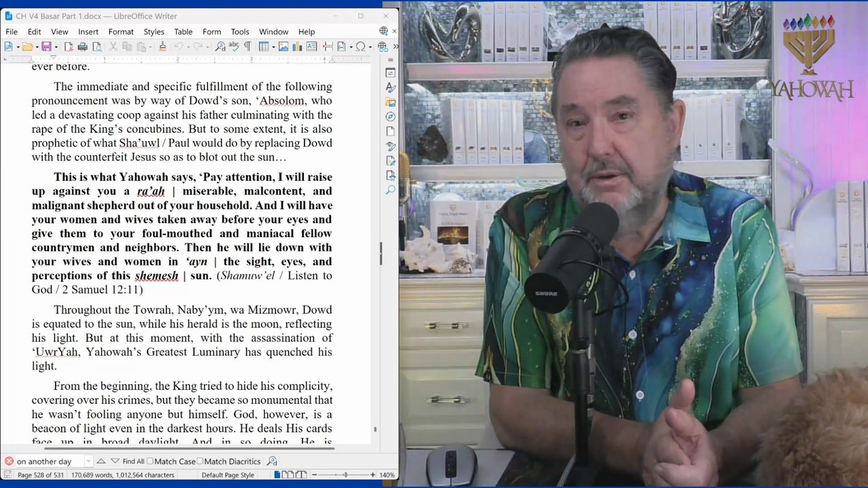This screenshot has width=868, height=488.
Task: Open the search history dropdown arrow
Action: click(88, 461)
